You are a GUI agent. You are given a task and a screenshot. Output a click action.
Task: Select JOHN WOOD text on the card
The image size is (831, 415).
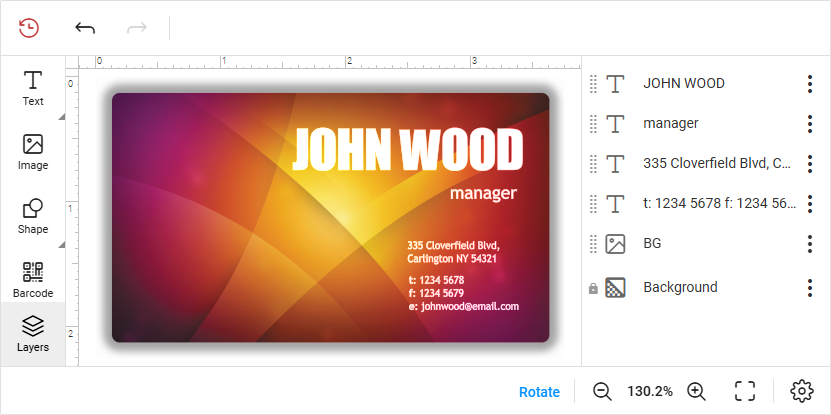(408, 150)
